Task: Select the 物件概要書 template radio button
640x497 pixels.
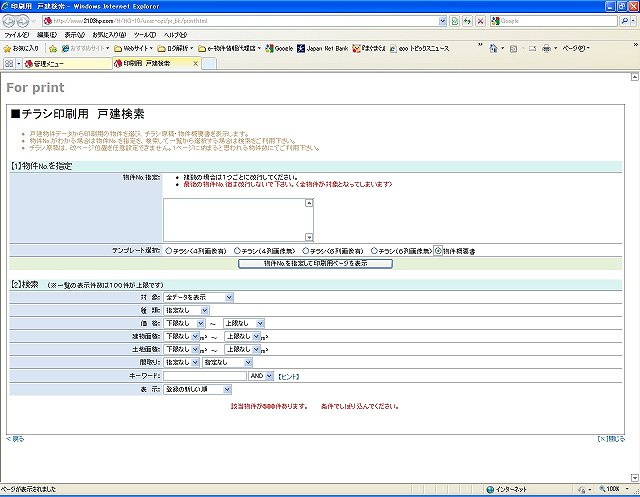Action: click(438, 251)
